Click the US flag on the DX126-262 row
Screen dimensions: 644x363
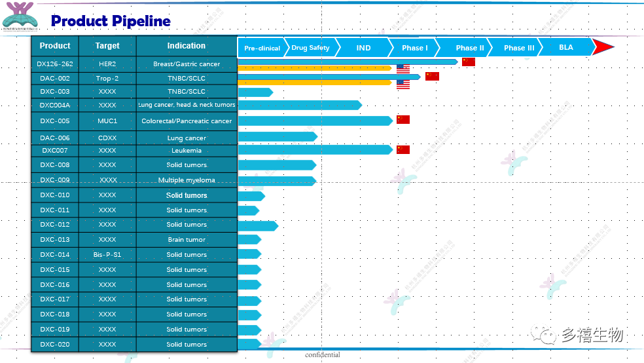(403, 68)
